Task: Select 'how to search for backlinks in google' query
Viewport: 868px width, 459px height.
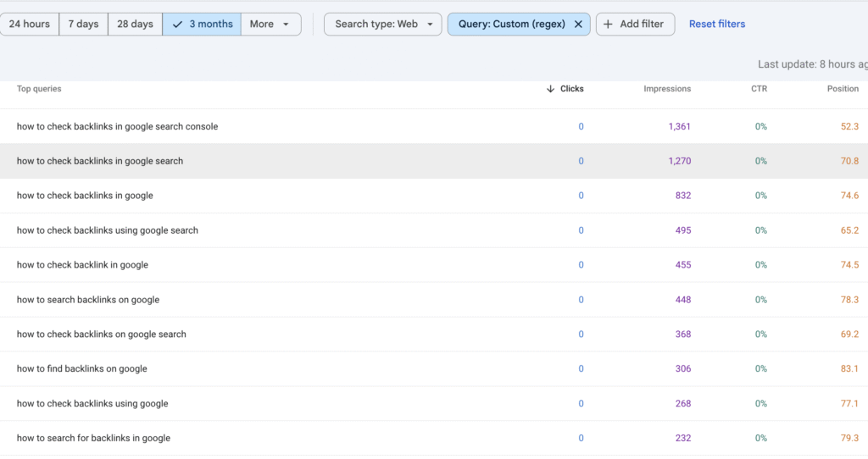Action: 93,439
